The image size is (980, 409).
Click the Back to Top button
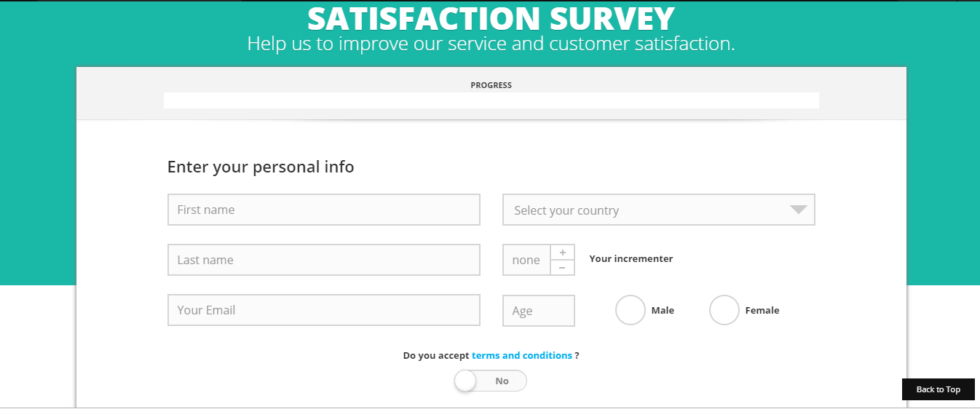[x=938, y=389]
